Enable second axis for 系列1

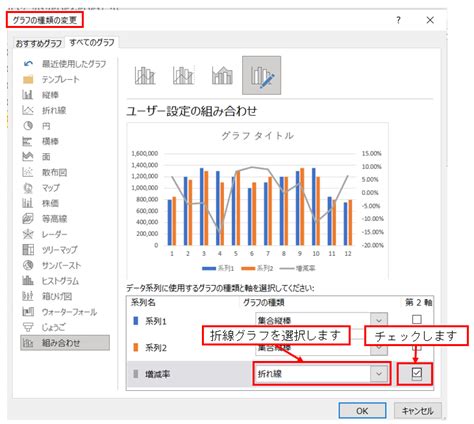click(417, 319)
